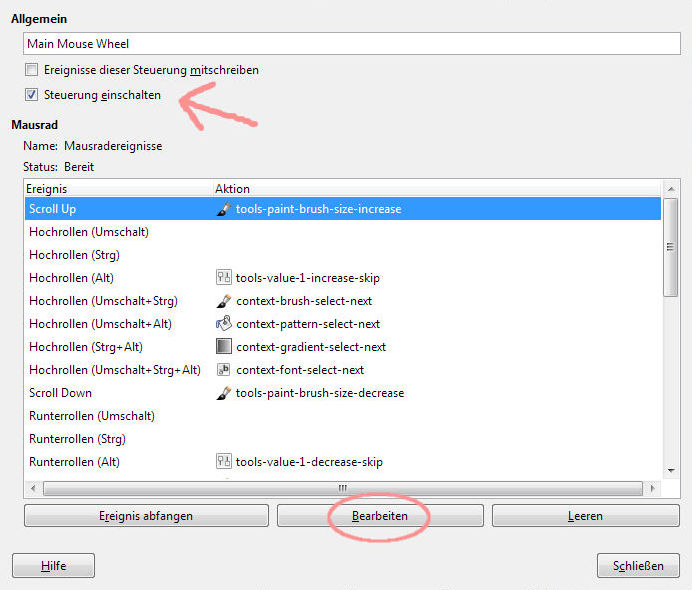Click the 'Bearbeiten' button

[380, 516]
